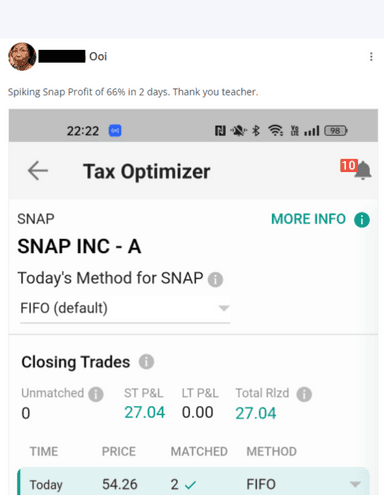
Task: Open the FIFO (default) method dropdown
Action: pos(125,308)
